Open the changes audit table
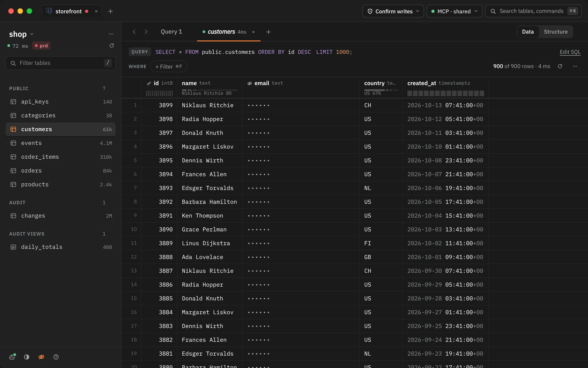588x368 pixels. [60, 216]
